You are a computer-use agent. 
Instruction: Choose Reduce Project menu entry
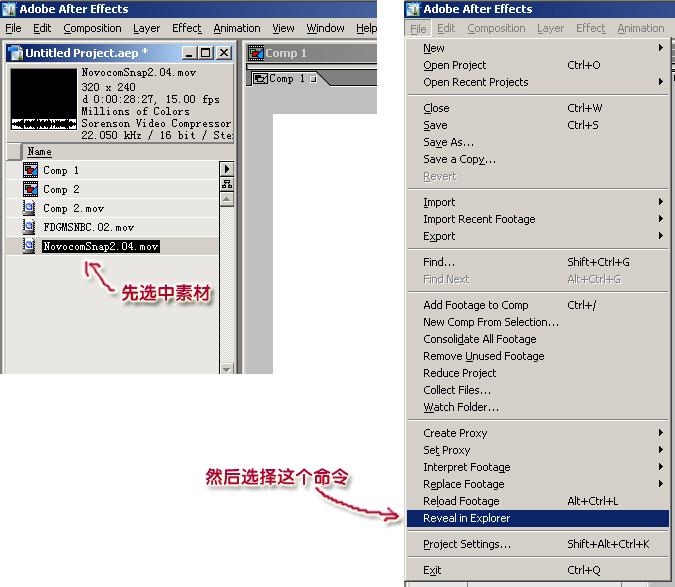click(x=538, y=373)
